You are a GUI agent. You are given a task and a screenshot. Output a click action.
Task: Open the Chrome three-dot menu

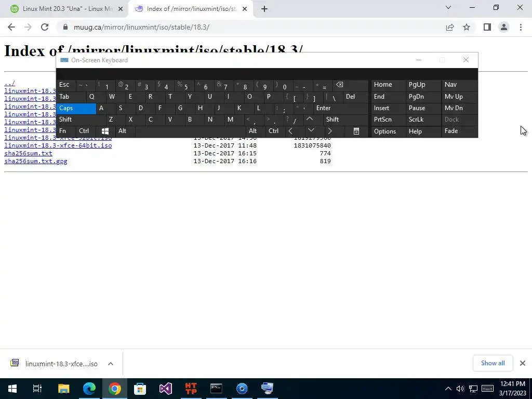[x=521, y=27]
